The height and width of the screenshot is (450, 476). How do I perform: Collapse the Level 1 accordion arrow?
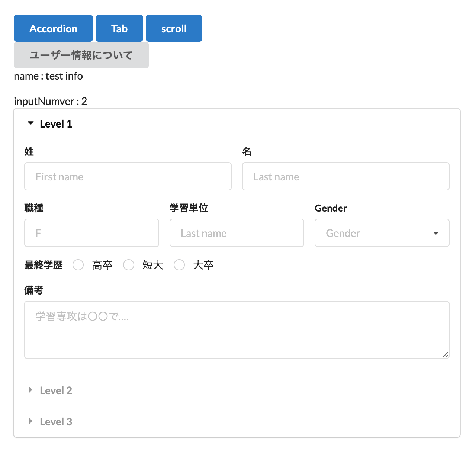click(31, 123)
